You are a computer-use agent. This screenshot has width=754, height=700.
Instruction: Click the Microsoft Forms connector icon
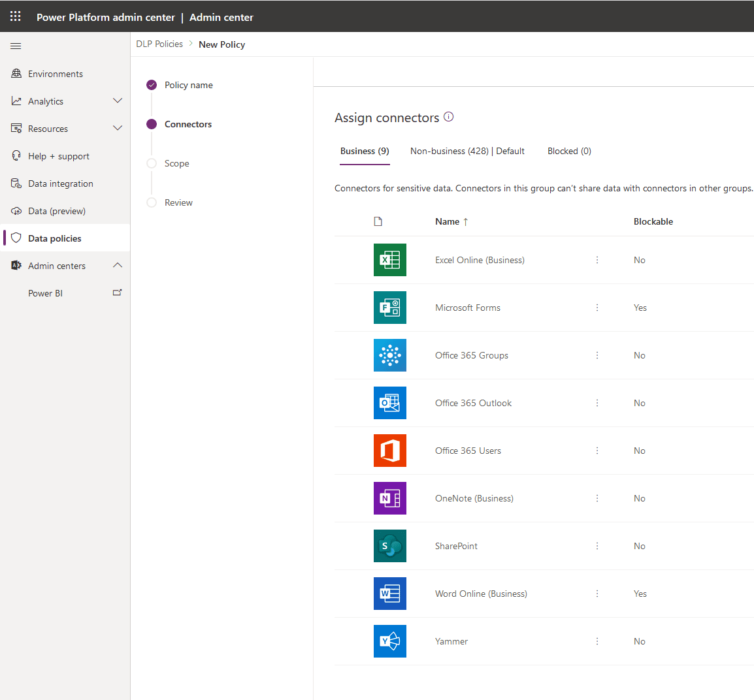click(x=390, y=308)
